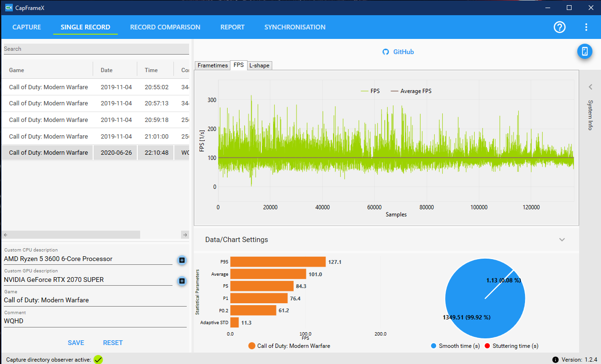Edit the Custom GPU description field
Viewport: 601px width, 364px height.
point(88,280)
